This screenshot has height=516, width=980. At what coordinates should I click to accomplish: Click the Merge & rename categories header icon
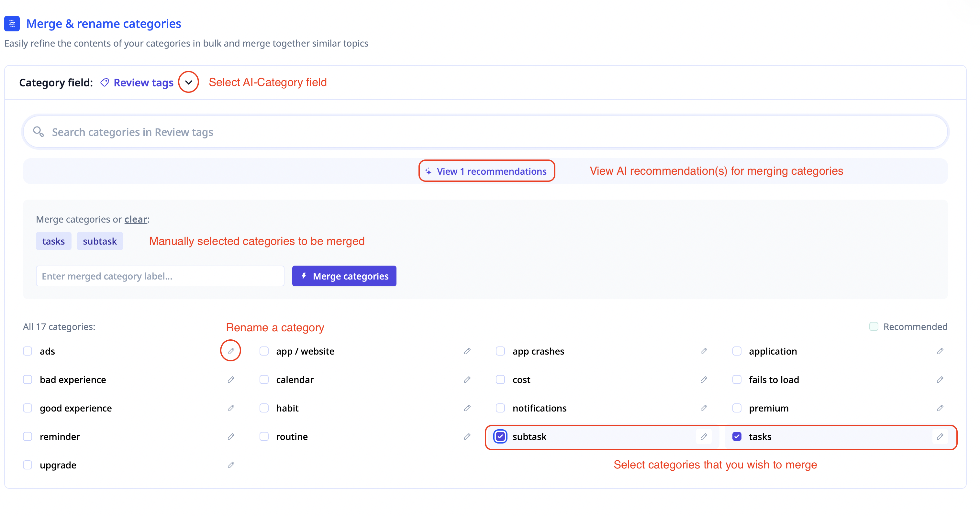pyautogui.click(x=12, y=24)
